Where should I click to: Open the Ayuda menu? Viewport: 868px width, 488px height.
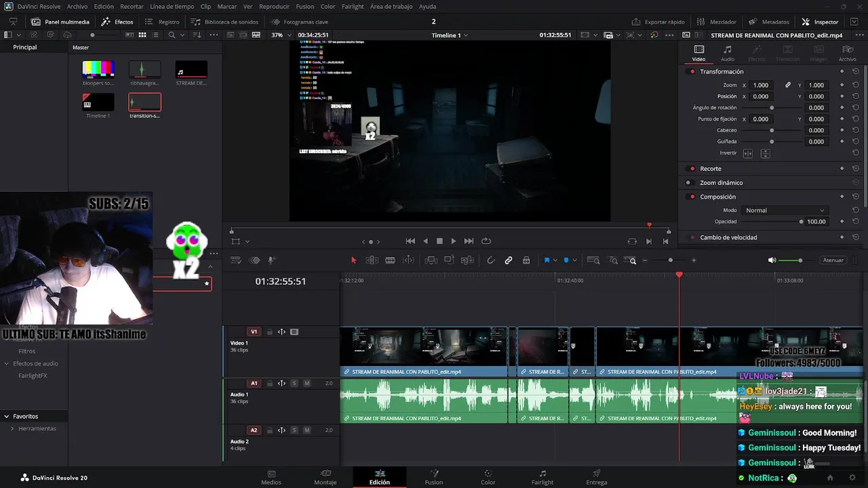tap(428, 6)
